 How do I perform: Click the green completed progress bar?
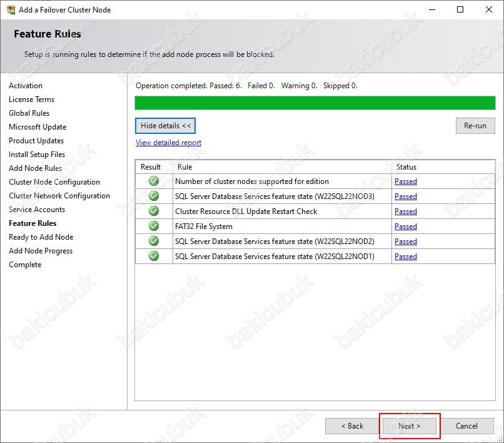(315, 103)
